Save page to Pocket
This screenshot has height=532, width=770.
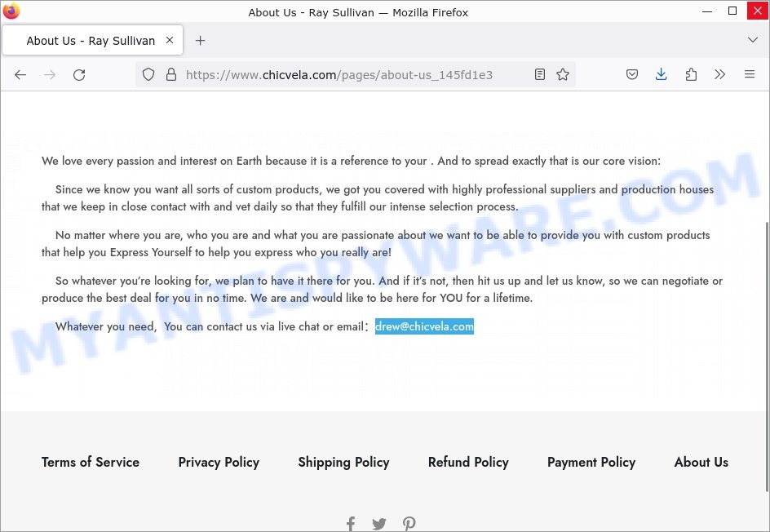point(632,75)
